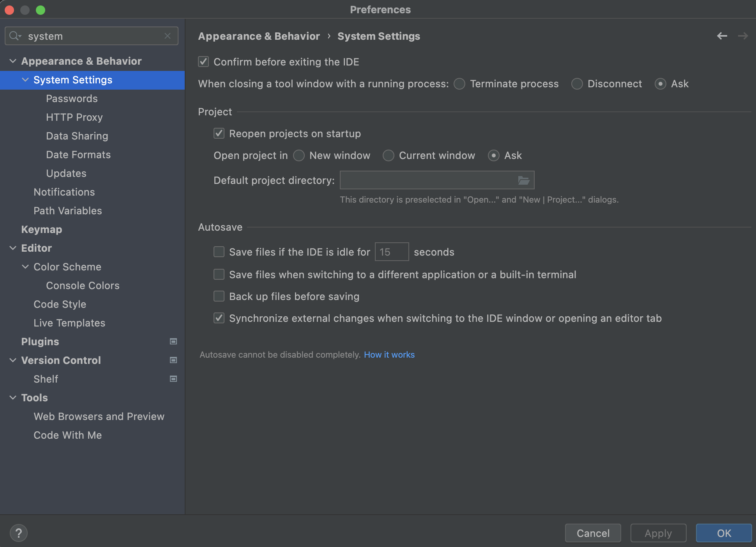Collapse the Color Scheme tree node
Image resolution: width=756 pixels, height=547 pixels.
click(x=25, y=267)
